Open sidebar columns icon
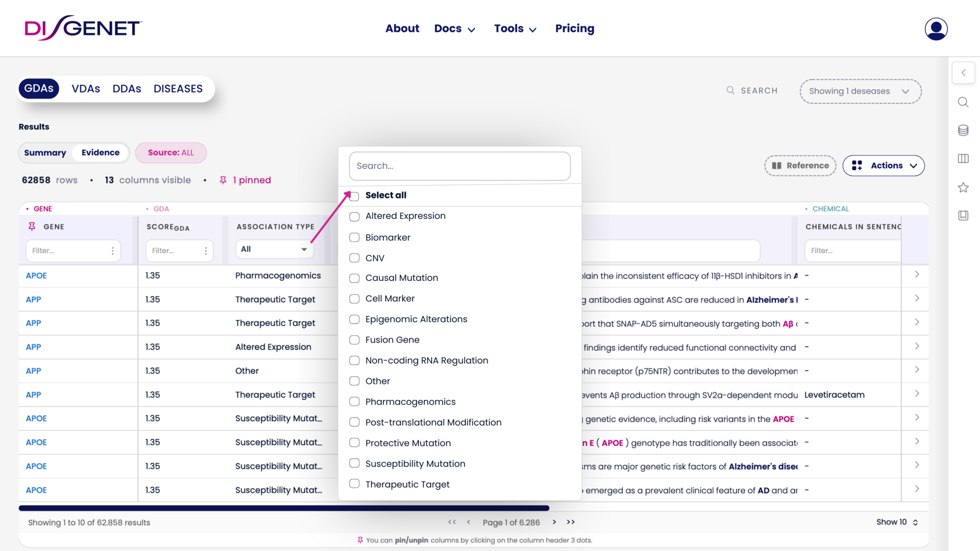Viewport: 980px width, 551px height. click(x=963, y=158)
